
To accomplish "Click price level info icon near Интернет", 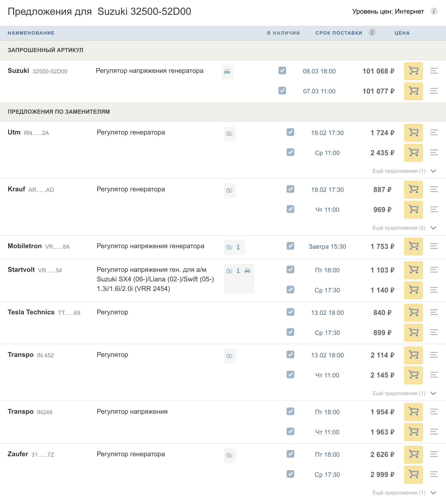I will (x=434, y=11).
